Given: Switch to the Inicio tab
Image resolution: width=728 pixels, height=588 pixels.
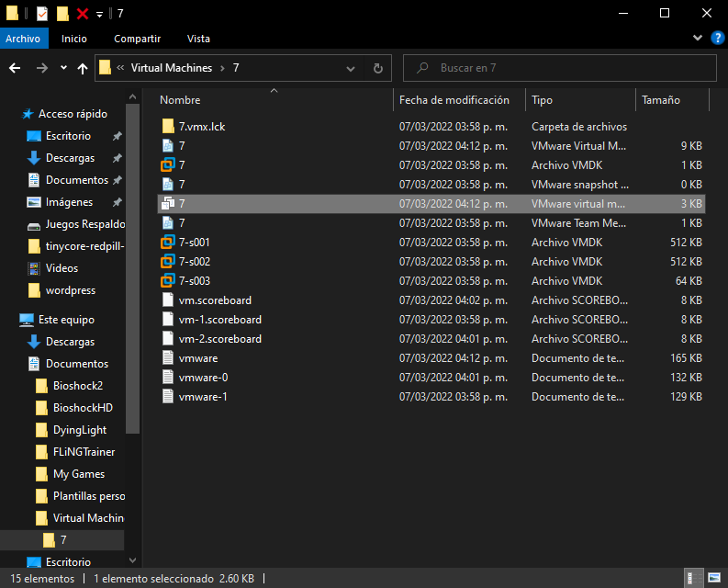Looking at the screenshot, I should [x=73, y=39].
